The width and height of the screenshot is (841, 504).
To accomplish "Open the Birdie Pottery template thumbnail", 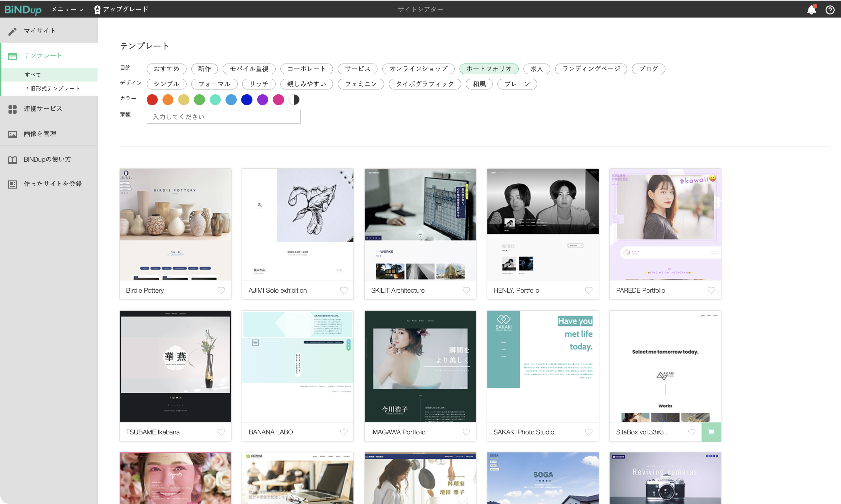I will point(175,225).
